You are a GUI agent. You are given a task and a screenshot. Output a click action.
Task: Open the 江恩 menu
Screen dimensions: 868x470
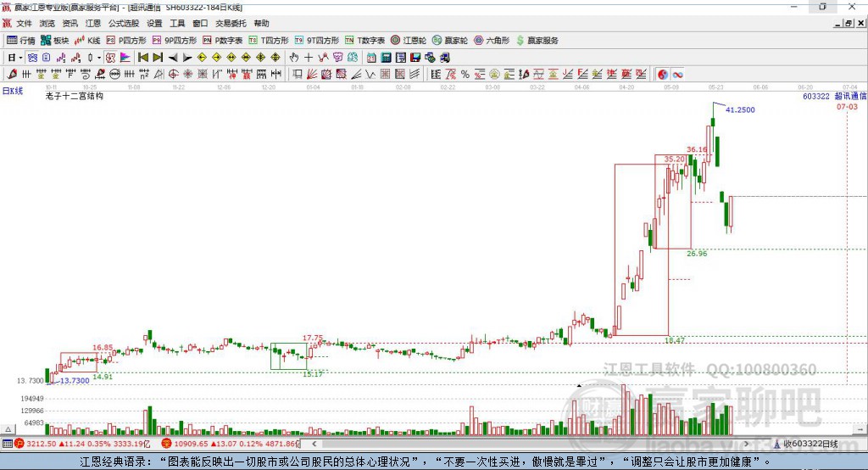coord(93,23)
